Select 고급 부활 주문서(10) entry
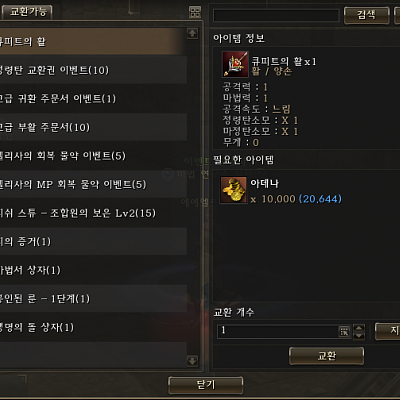Viewport: 400px width, 400px height. pyautogui.click(x=93, y=127)
